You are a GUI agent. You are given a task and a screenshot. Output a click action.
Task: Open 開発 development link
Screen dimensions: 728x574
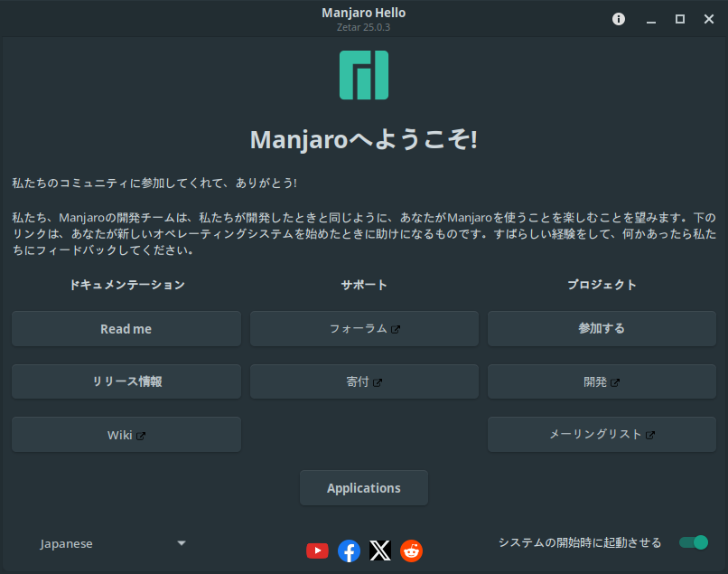(x=602, y=381)
